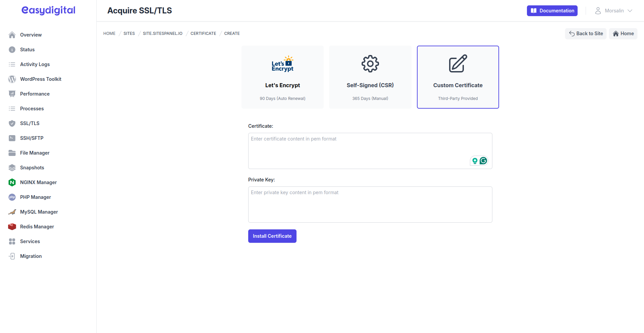Open the Snapshots layers icon
This screenshot has width=644, height=333.
12,168
